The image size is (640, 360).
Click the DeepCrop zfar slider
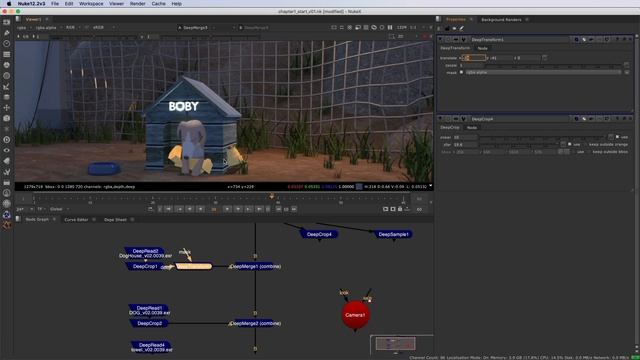pyautogui.click(x=518, y=144)
